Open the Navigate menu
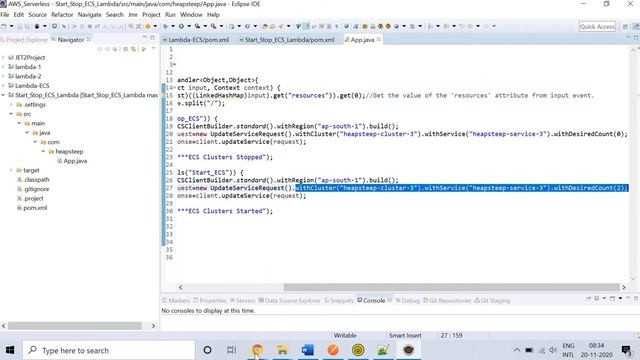Screen dimensions: 640x360 click(89, 15)
